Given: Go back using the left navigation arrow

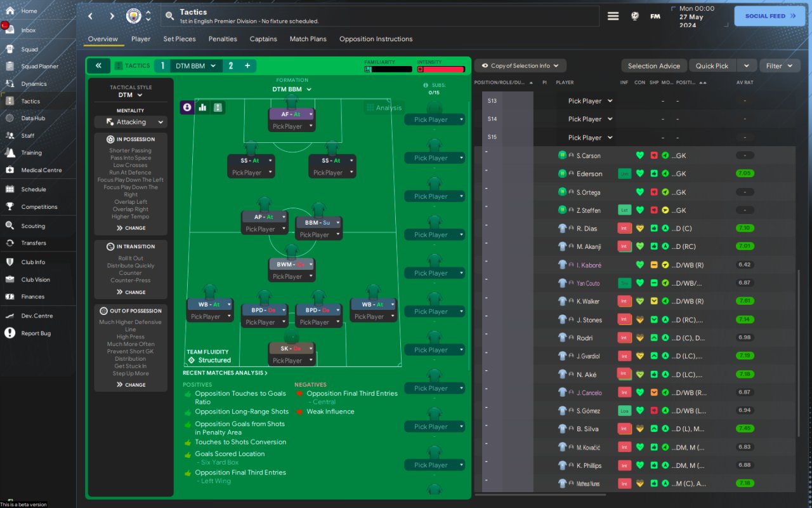Looking at the screenshot, I should click(90, 16).
